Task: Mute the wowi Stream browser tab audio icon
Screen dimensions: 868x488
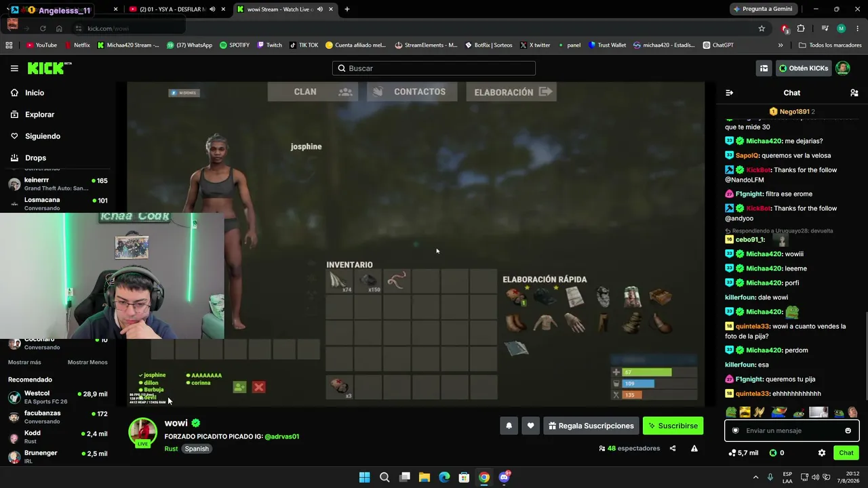Action: [x=319, y=9]
